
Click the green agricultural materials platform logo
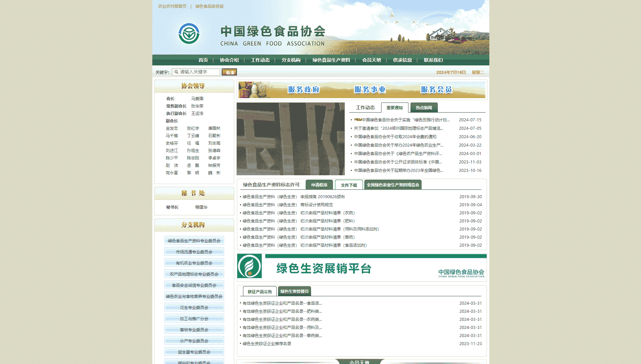pos(249,266)
